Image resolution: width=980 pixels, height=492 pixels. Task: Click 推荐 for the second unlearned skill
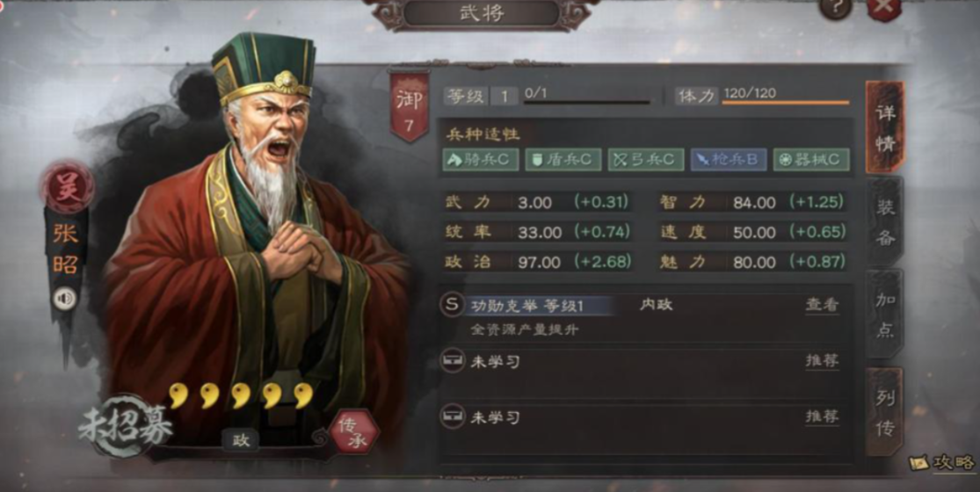[822, 416]
